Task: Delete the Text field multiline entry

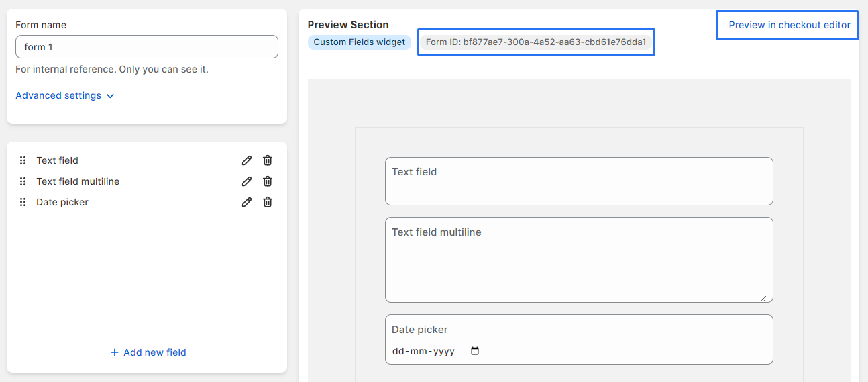Action: click(268, 181)
